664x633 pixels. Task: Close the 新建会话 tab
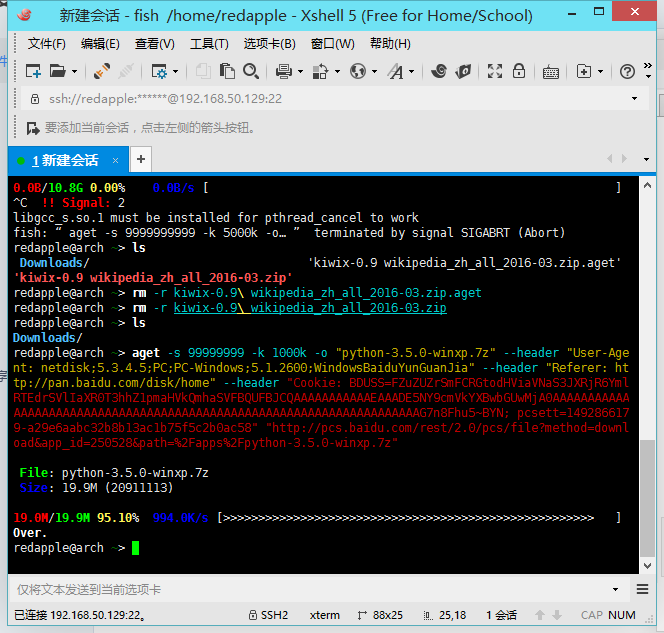[x=116, y=160]
